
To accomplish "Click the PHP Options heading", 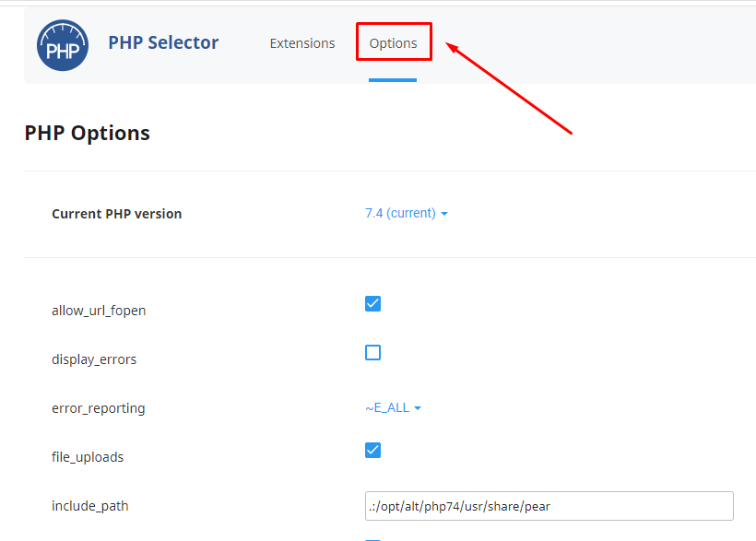I will point(87,133).
